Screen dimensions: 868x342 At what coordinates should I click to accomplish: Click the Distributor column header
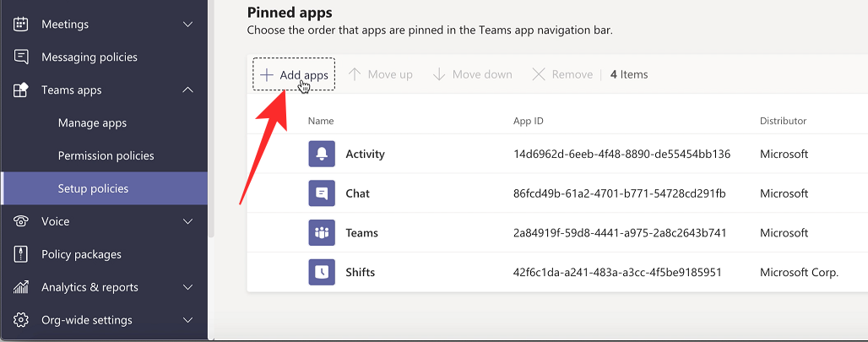click(783, 121)
